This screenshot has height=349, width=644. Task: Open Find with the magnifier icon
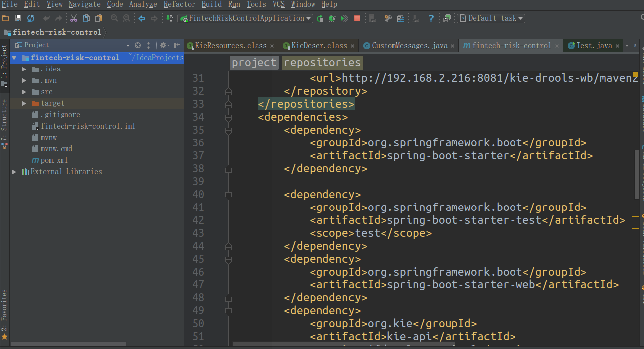click(114, 18)
